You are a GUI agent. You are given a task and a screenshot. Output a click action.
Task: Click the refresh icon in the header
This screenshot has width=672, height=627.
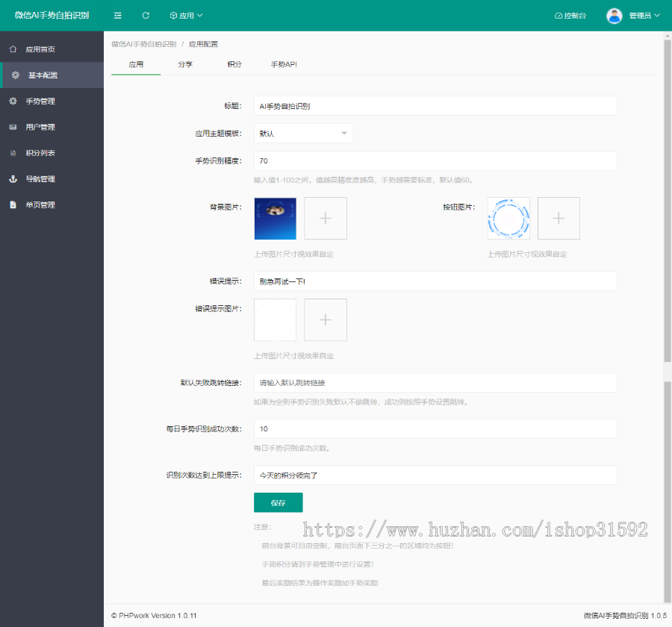146,16
